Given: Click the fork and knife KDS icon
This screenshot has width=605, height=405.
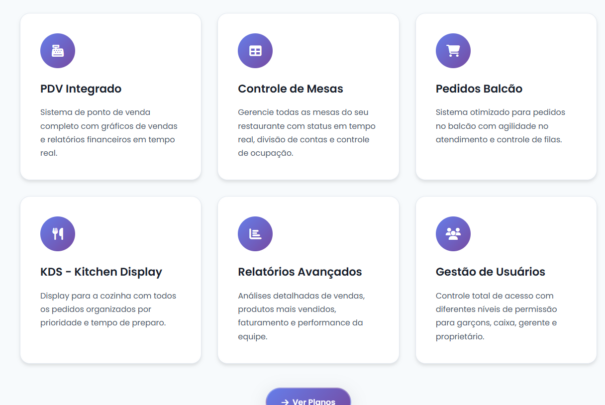Looking at the screenshot, I should click(x=57, y=234).
